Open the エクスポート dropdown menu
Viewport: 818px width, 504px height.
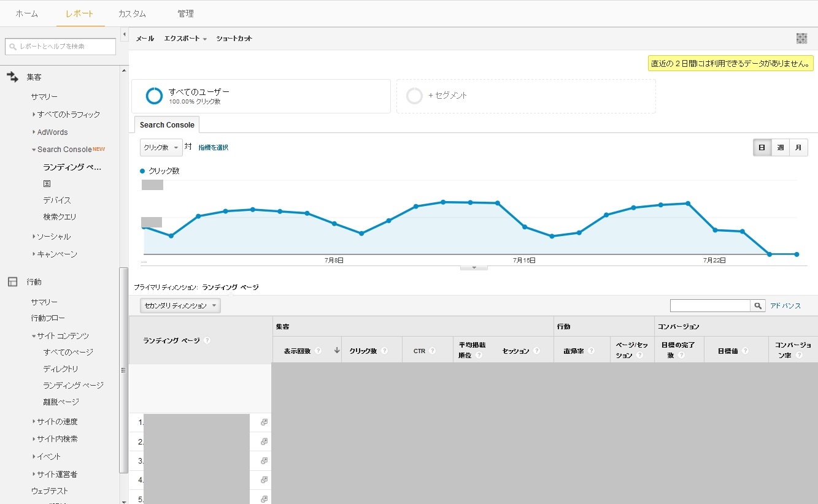(x=185, y=38)
